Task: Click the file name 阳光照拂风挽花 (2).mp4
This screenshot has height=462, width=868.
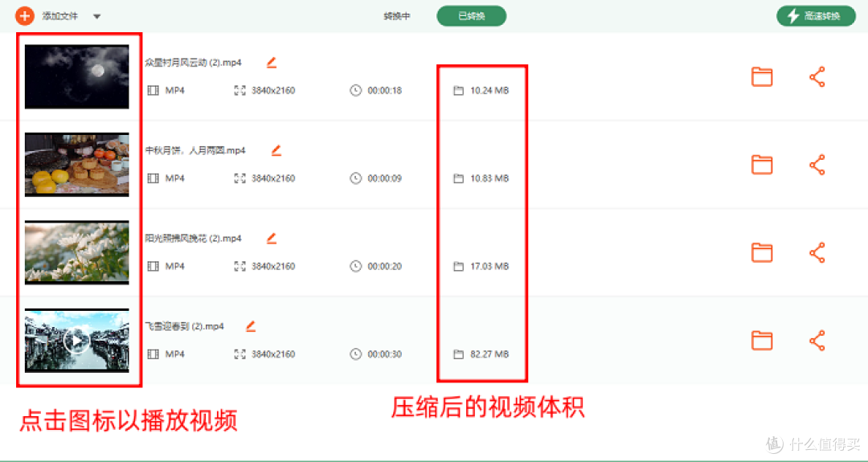Action: point(193,239)
